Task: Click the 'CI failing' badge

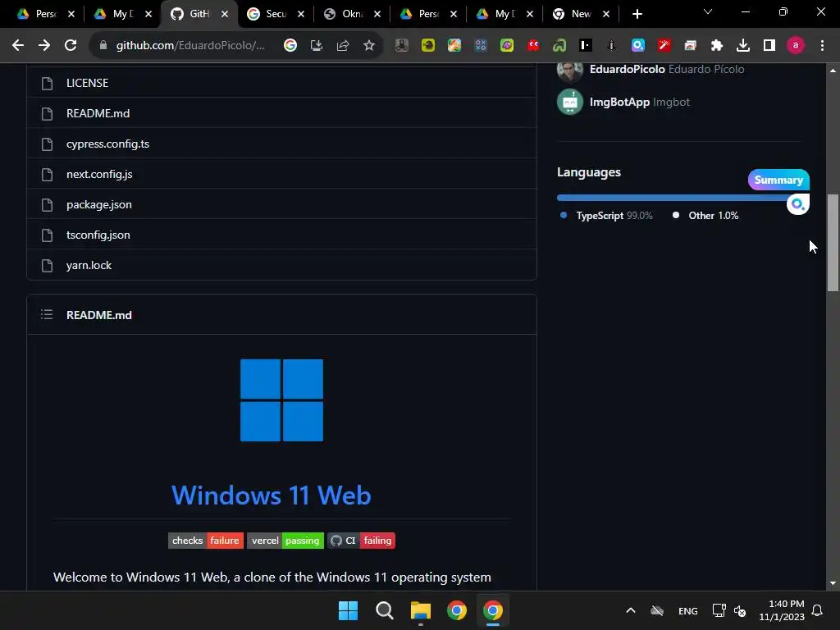Action: pyautogui.click(x=361, y=541)
